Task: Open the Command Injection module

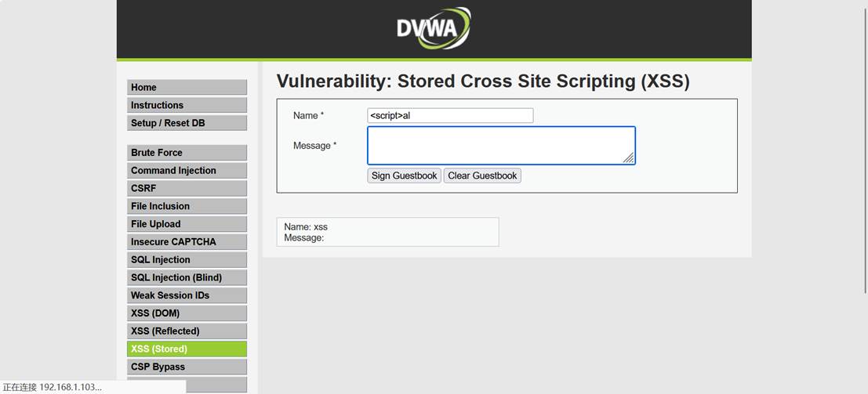Action: 187,171
